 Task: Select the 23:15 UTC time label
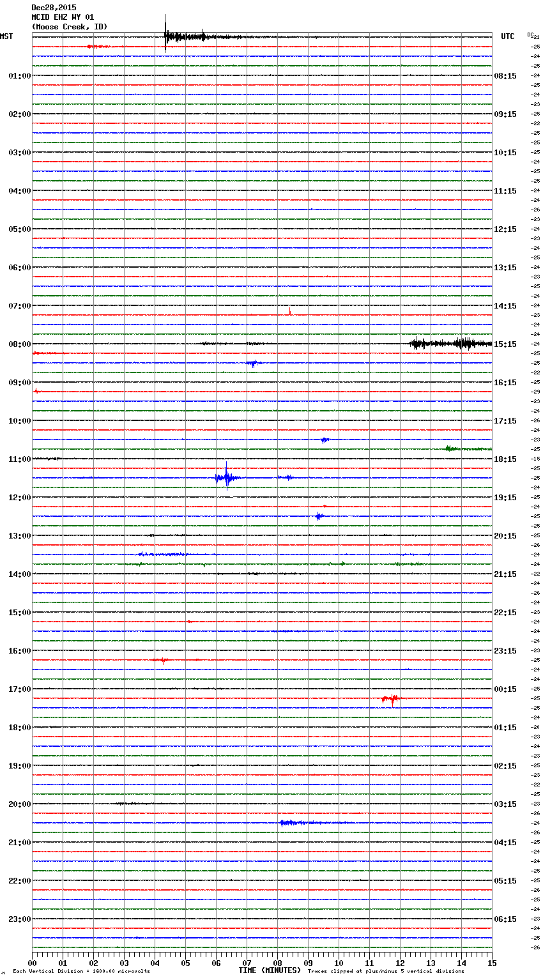coord(505,650)
